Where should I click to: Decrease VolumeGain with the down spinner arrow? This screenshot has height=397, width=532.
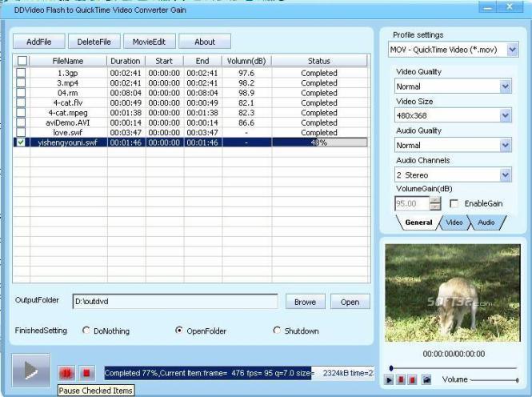click(x=435, y=207)
